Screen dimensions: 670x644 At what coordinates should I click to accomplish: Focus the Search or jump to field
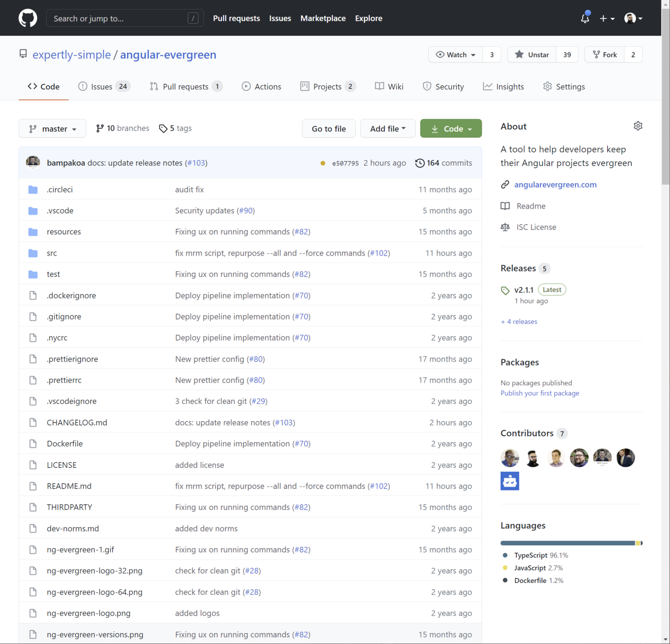point(125,18)
